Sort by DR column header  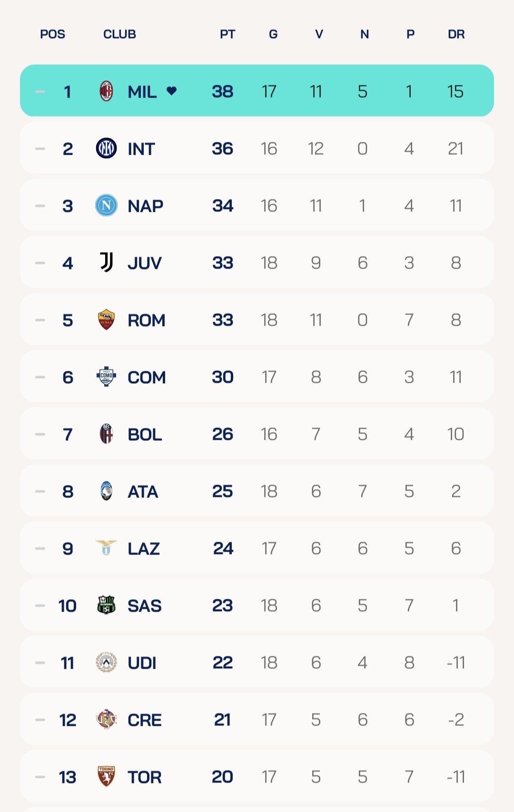[456, 34]
